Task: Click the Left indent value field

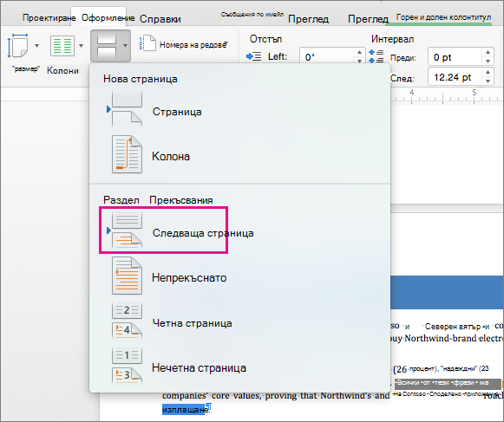Action: [327, 57]
